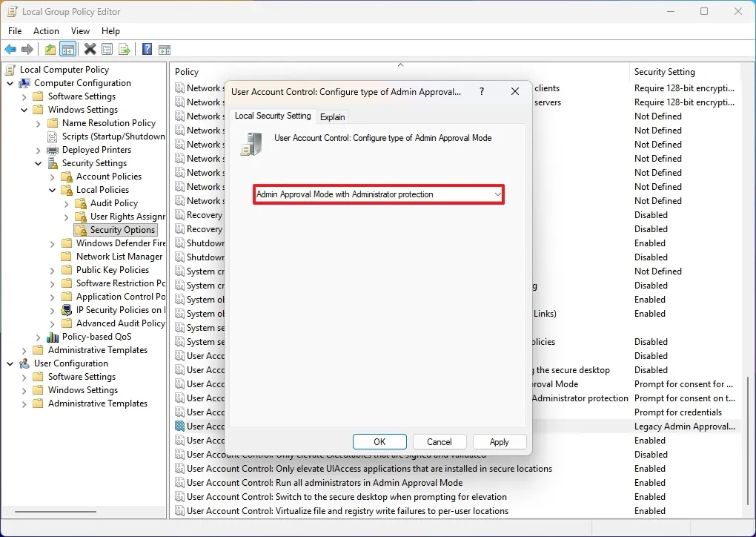Switch to the Explain tab
The width and height of the screenshot is (756, 537).
[333, 116]
